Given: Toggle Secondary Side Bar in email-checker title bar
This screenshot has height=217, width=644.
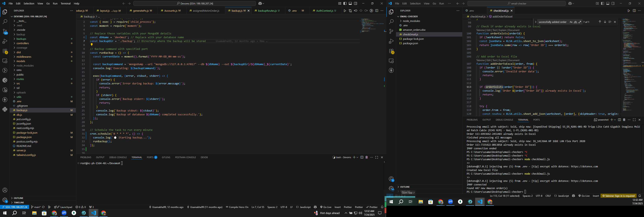Looking at the screenshot, I should point(613,3).
